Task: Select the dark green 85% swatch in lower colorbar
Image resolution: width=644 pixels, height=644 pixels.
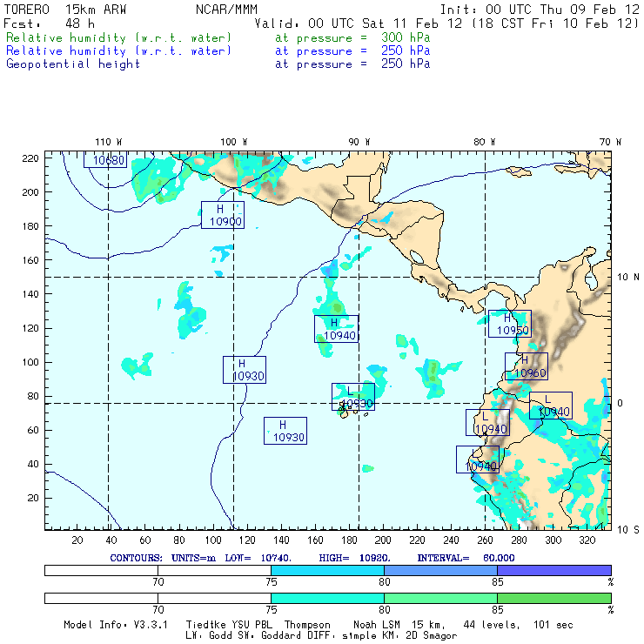Action: click(553, 599)
